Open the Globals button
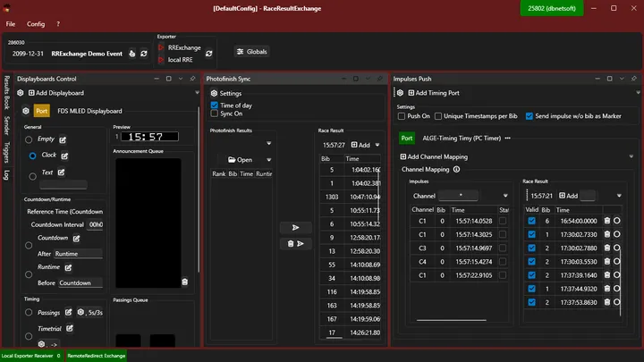Image resolution: width=644 pixels, height=362 pixels. point(251,52)
